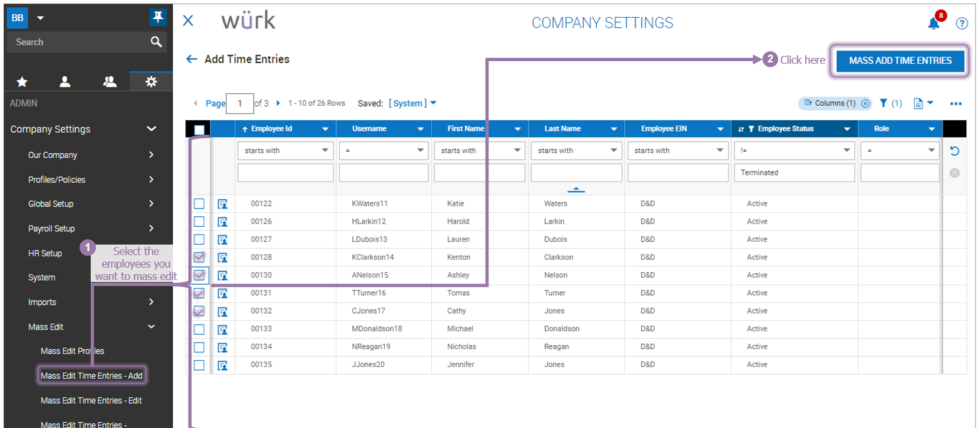Image resolution: width=980 pixels, height=428 pixels.
Task: Open employee profile icon for Jennifer Jones
Action: pyautogui.click(x=222, y=365)
